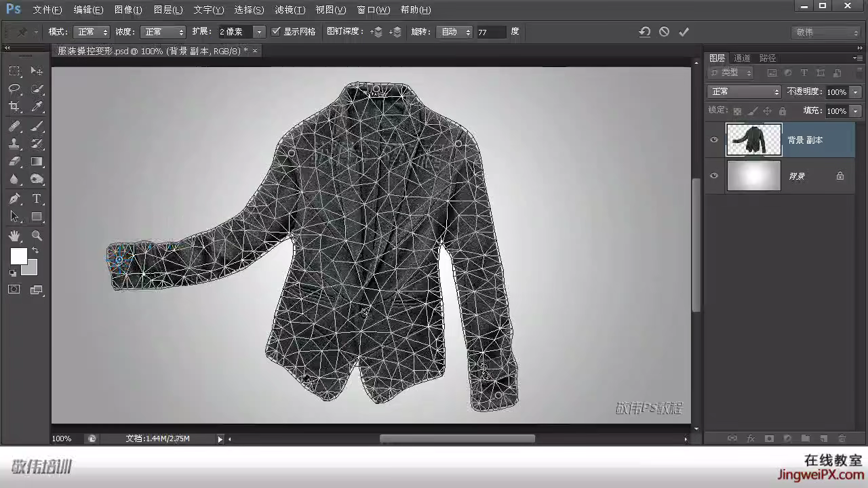Screen dimensions: 868x488
Task: Create a new layer from panel footer
Action: pos(824,439)
